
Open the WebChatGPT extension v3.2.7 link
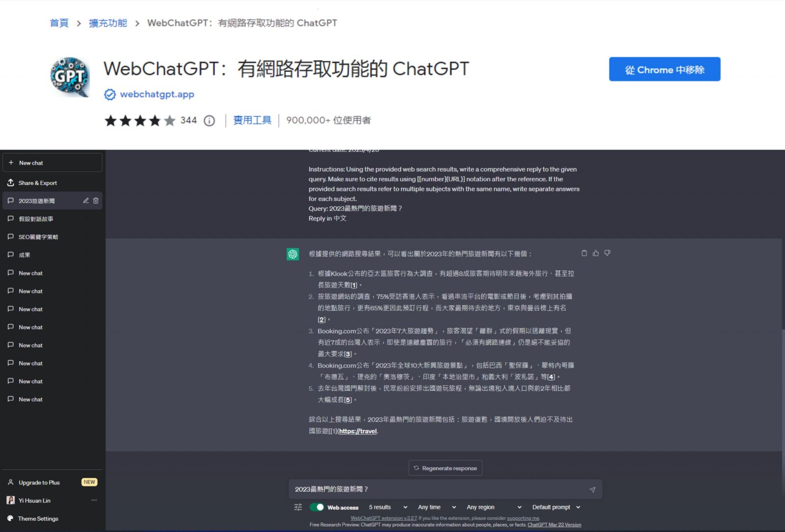click(384, 518)
